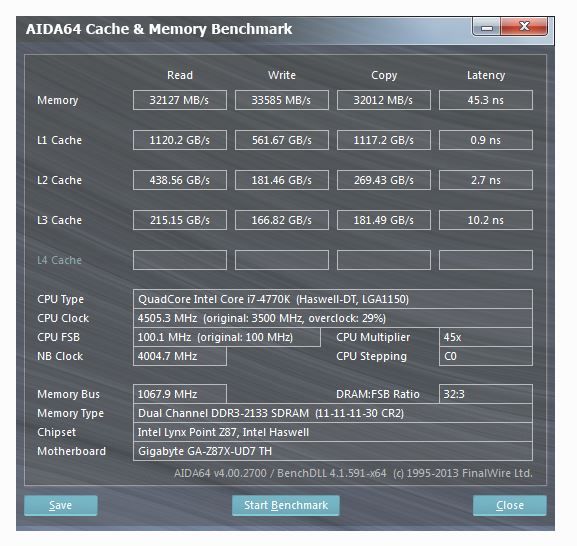
Task: Click the L3 Cache row label
Action: coord(59,220)
